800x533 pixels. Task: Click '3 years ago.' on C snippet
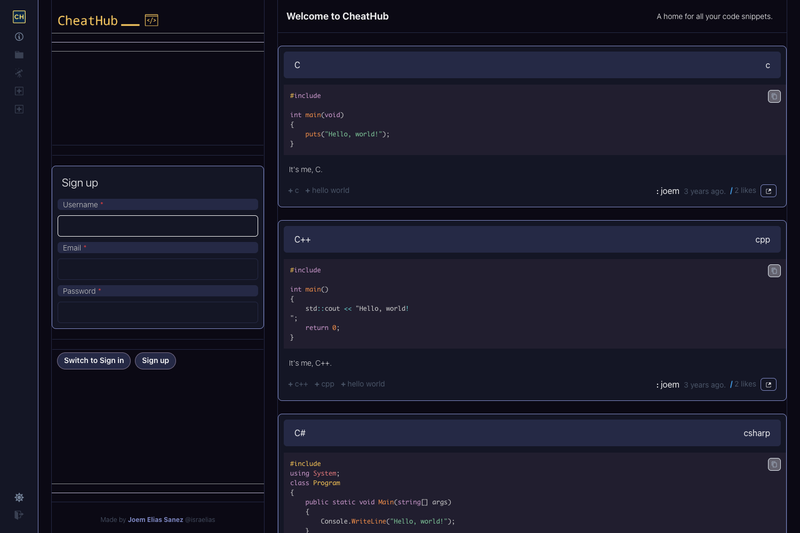click(x=704, y=191)
